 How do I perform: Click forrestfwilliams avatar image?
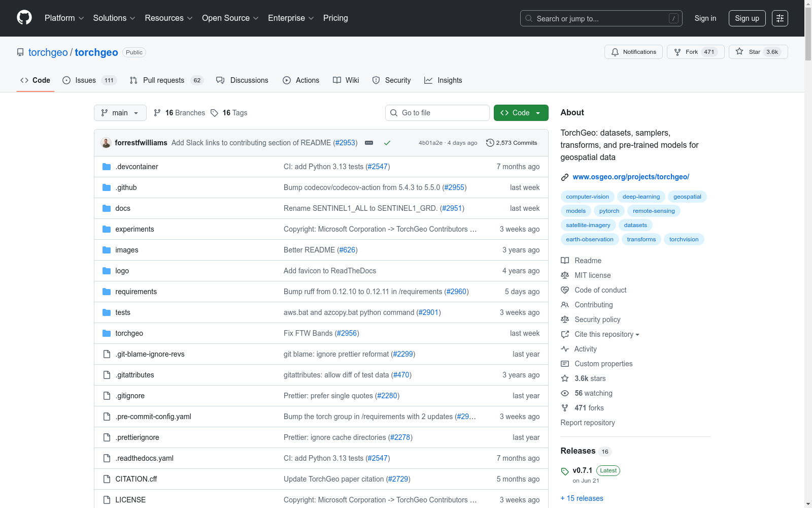(106, 143)
